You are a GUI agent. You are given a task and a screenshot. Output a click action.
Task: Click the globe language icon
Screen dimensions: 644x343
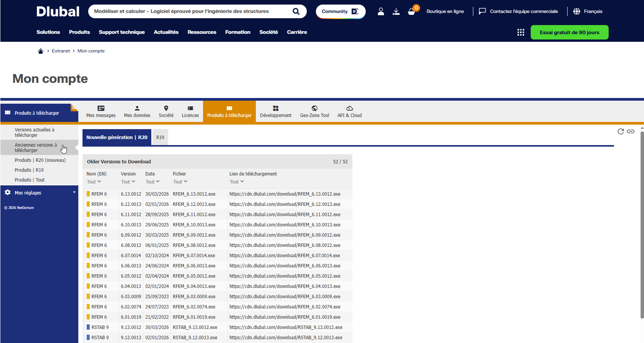pyautogui.click(x=577, y=11)
